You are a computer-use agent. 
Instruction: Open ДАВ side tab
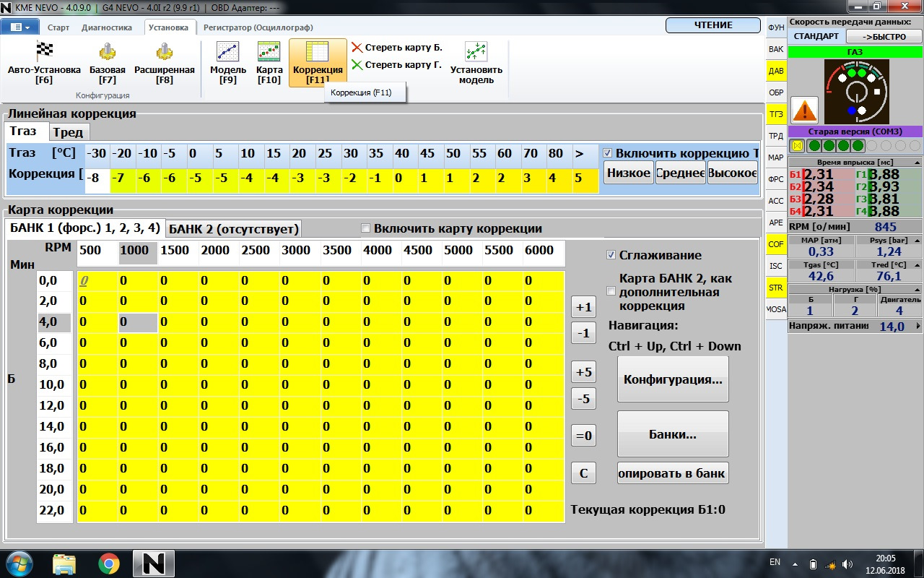click(x=776, y=71)
